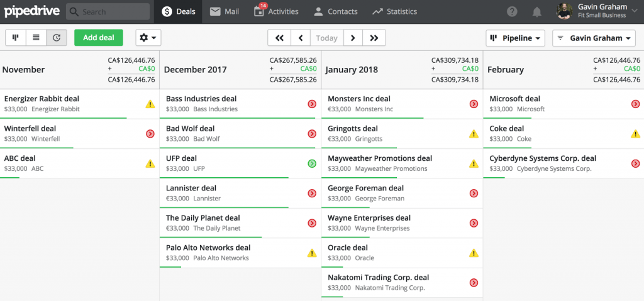
Task: Expand the Gavin Graham account menu chevron
Action: click(635, 11)
